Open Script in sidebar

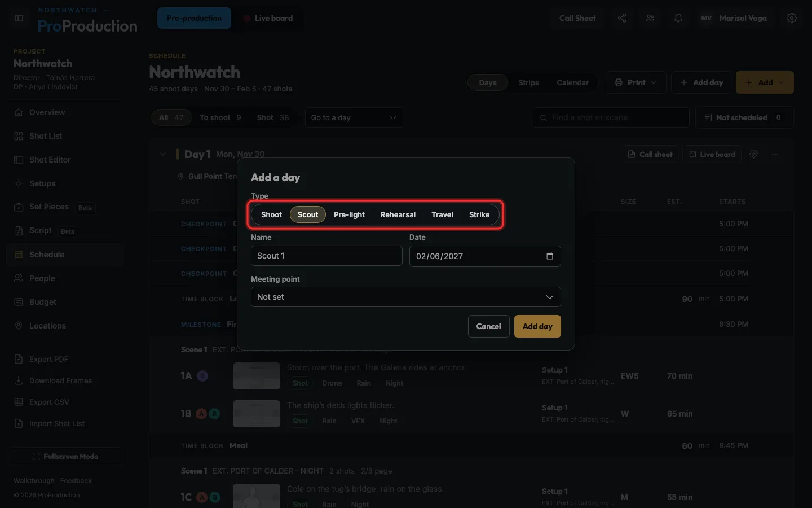coord(65,231)
